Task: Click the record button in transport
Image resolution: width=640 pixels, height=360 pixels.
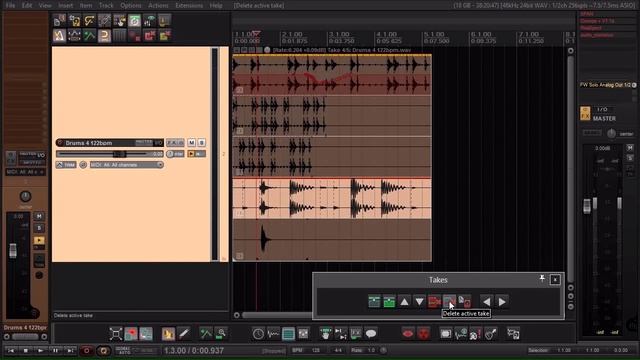Action: (87, 350)
